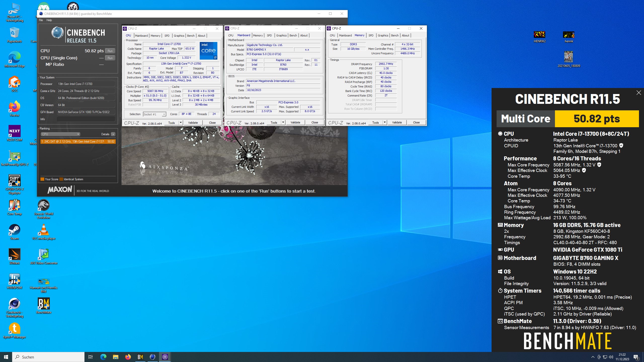
Task: Open Steam desktop shortcut
Action: point(14,232)
